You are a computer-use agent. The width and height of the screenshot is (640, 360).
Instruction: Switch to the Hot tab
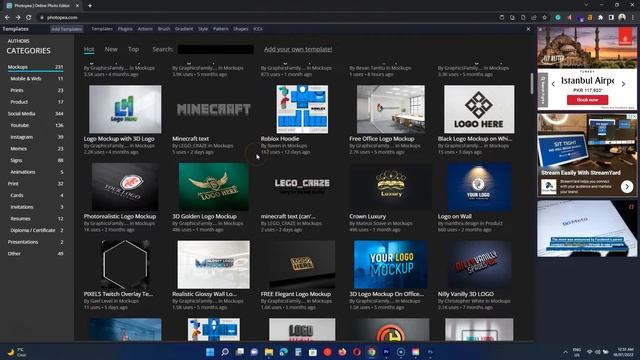pos(89,49)
